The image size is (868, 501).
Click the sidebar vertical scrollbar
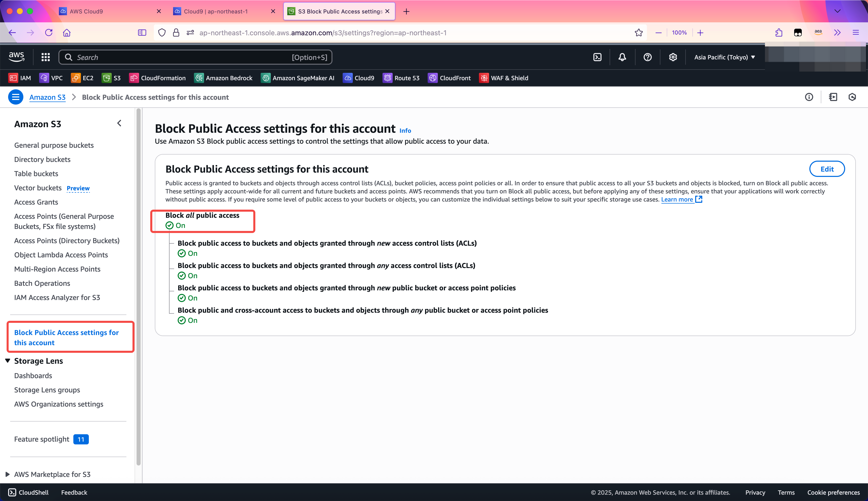coord(139,275)
